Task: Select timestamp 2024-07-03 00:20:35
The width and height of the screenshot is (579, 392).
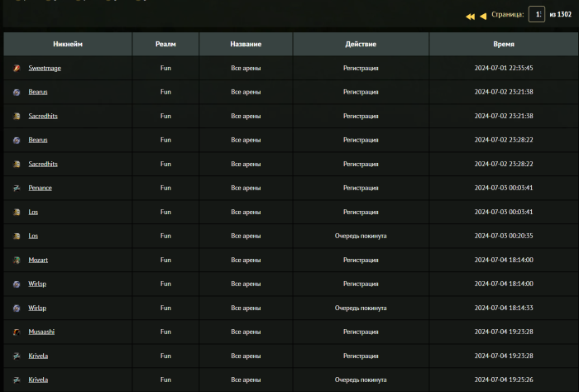Action: 504,236
